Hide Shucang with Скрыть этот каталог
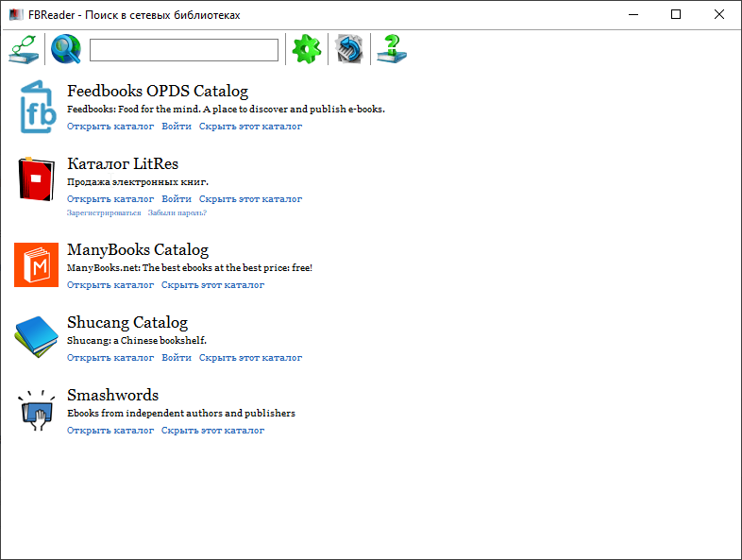742x560 pixels. (x=250, y=358)
